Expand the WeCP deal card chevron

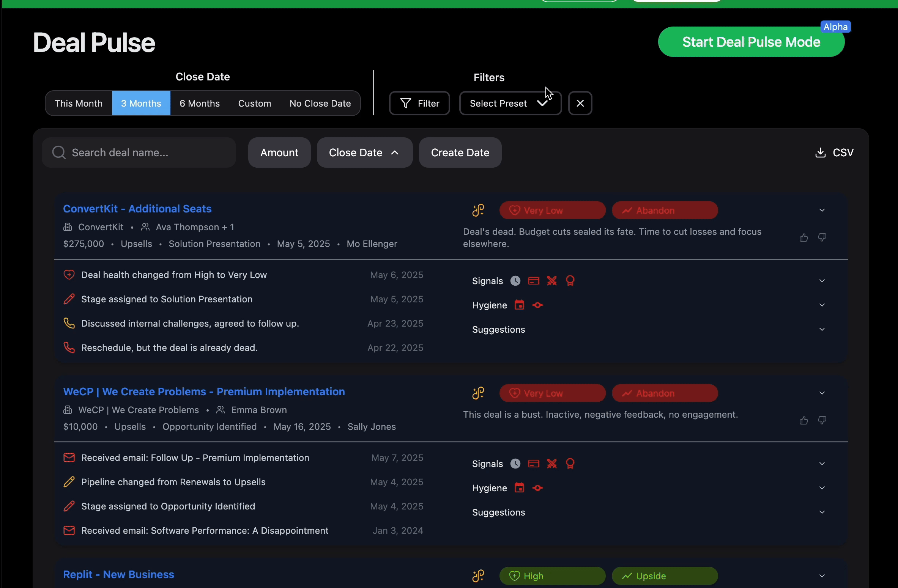coord(822,393)
